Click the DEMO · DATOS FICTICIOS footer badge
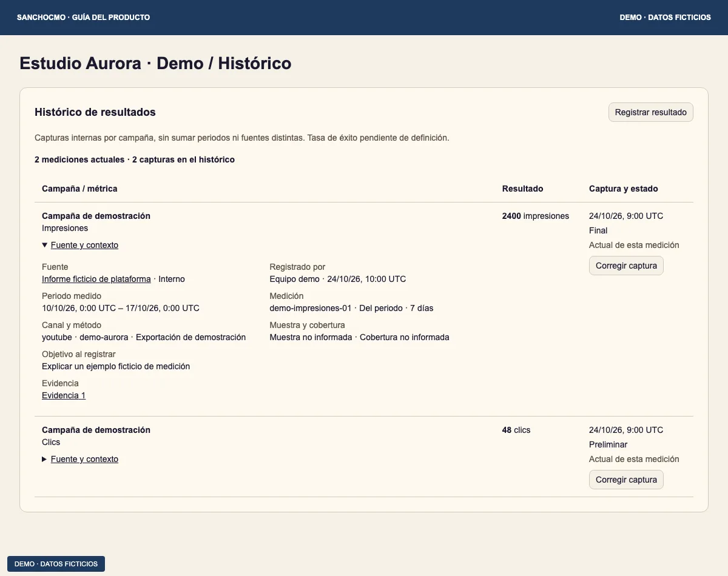 coord(56,564)
